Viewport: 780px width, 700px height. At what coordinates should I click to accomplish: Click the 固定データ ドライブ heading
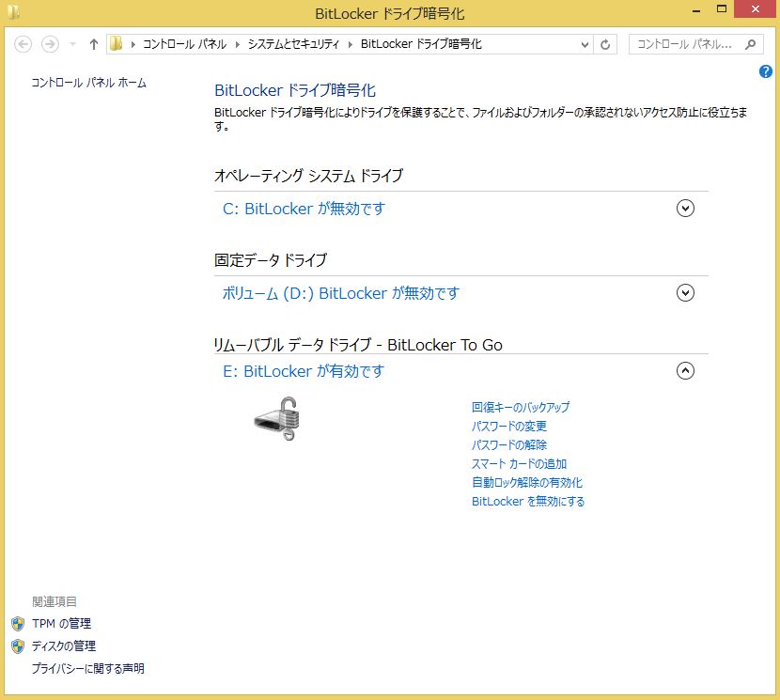click(x=271, y=260)
